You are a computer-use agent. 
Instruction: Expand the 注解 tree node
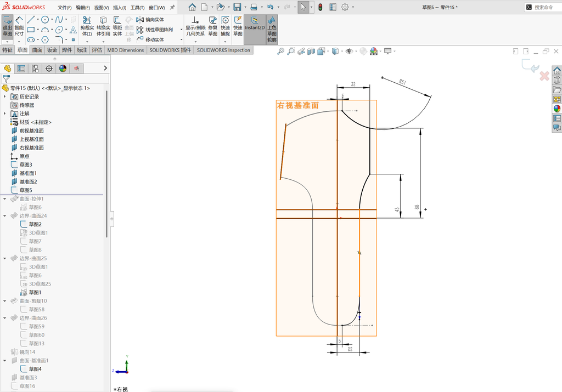pos(4,113)
